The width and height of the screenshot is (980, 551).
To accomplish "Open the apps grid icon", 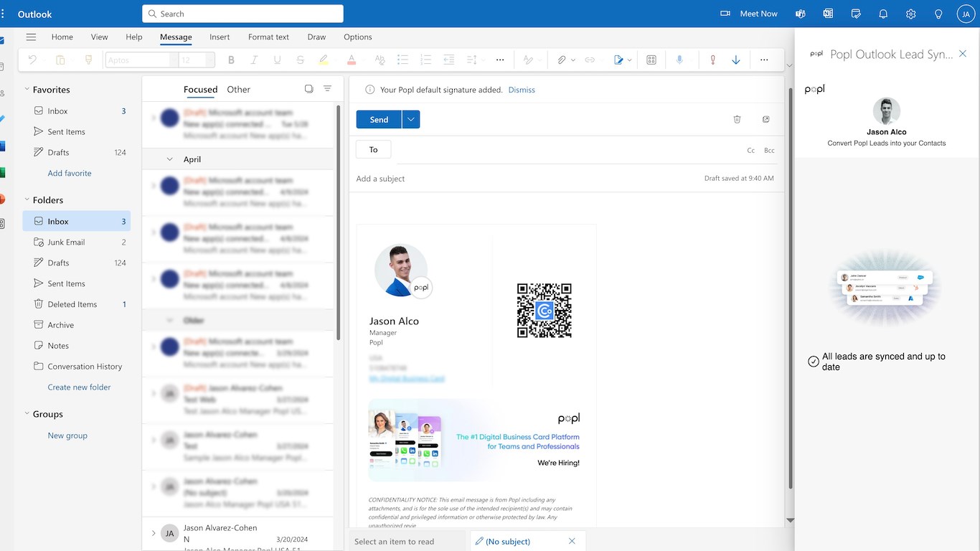I will pyautogui.click(x=651, y=60).
